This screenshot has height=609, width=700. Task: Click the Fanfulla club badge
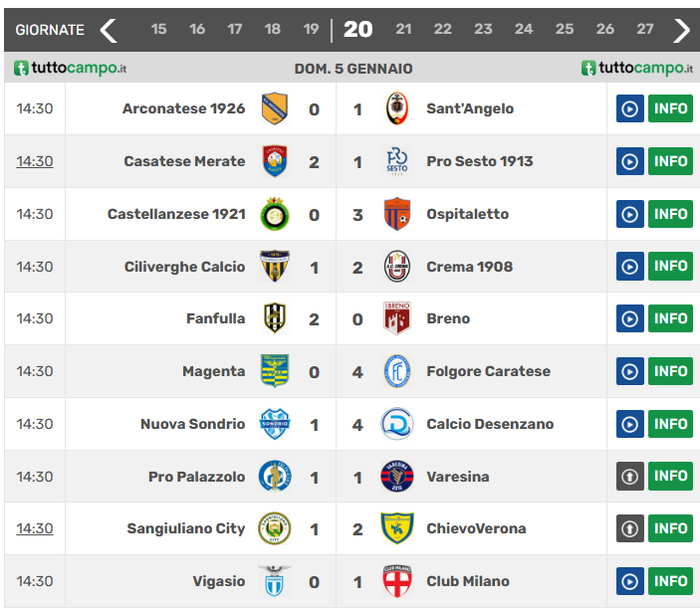[x=274, y=318]
